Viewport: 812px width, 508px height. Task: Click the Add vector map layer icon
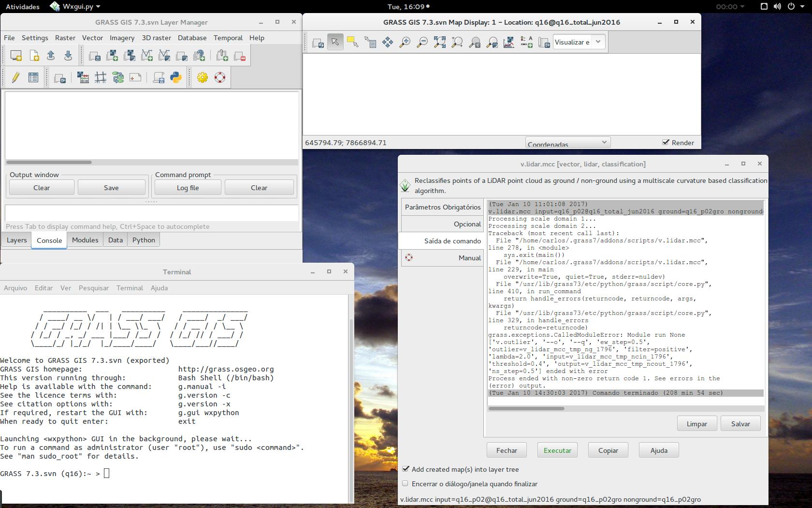coord(147,56)
